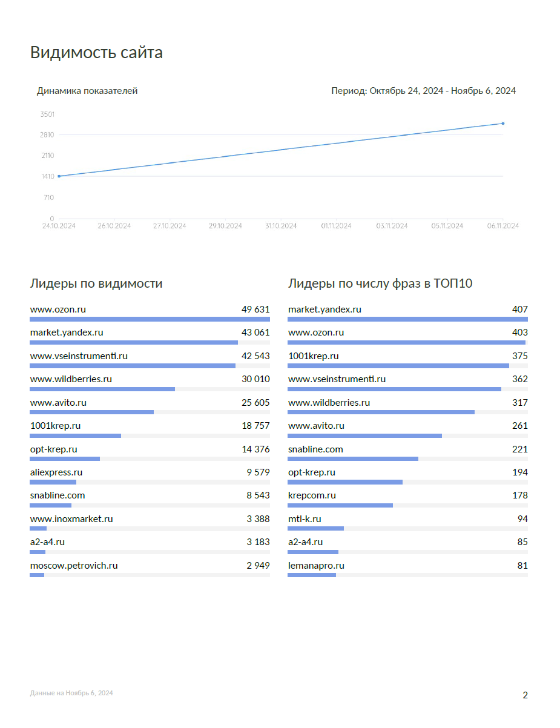Click www.vseinstrumenti.ru in the TOP10 phrases list
Screen dimensions: 560x728
pos(337,379)
